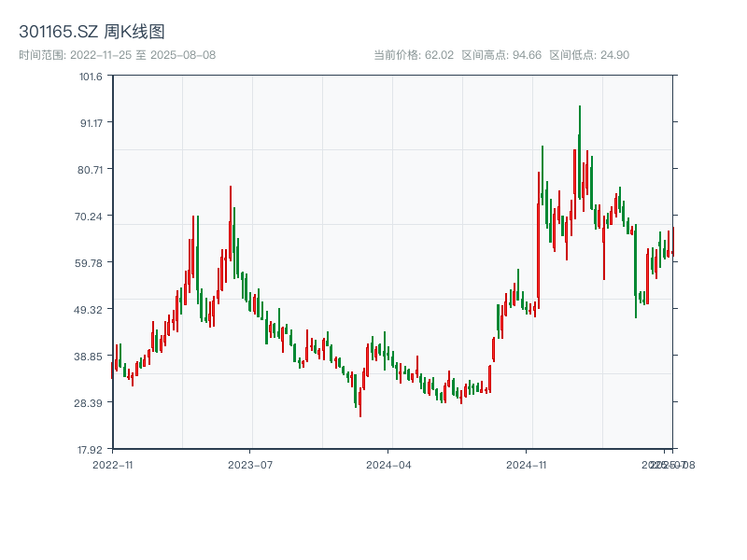Click the tallest green candle at the 94.66 peak

[580, 152]
